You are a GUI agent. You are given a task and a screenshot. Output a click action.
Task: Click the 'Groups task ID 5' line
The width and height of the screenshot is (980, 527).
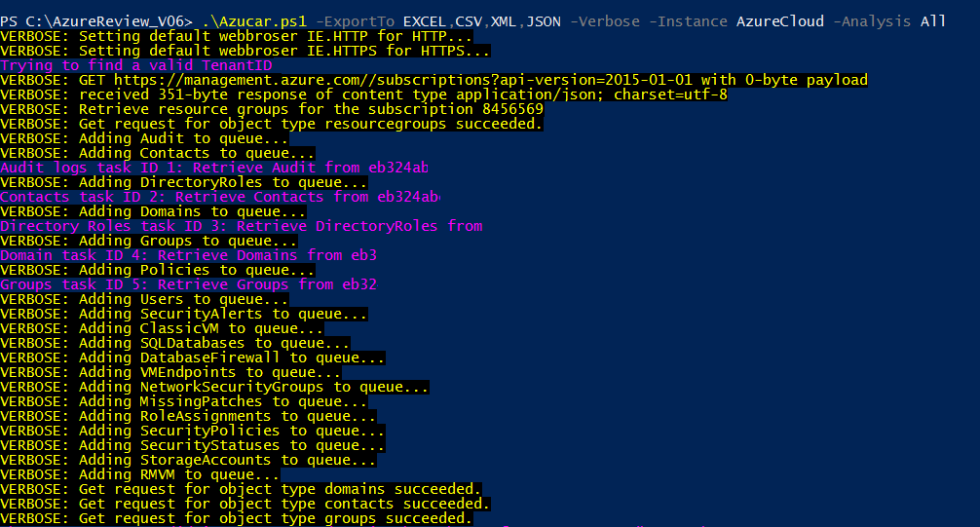pyautogui.click(x=188, y=284)
